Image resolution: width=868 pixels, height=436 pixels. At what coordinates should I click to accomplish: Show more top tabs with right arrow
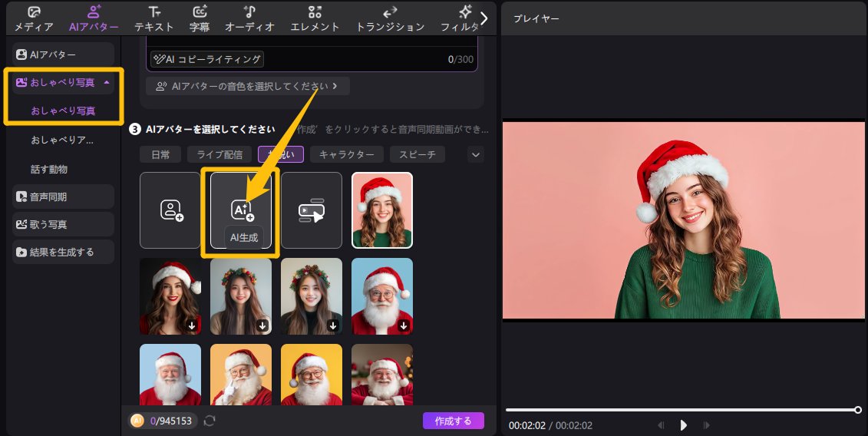point(484,18)
